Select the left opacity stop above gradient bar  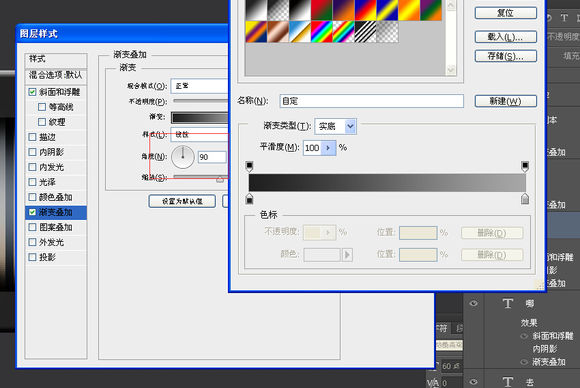click(x=249, y=166)
